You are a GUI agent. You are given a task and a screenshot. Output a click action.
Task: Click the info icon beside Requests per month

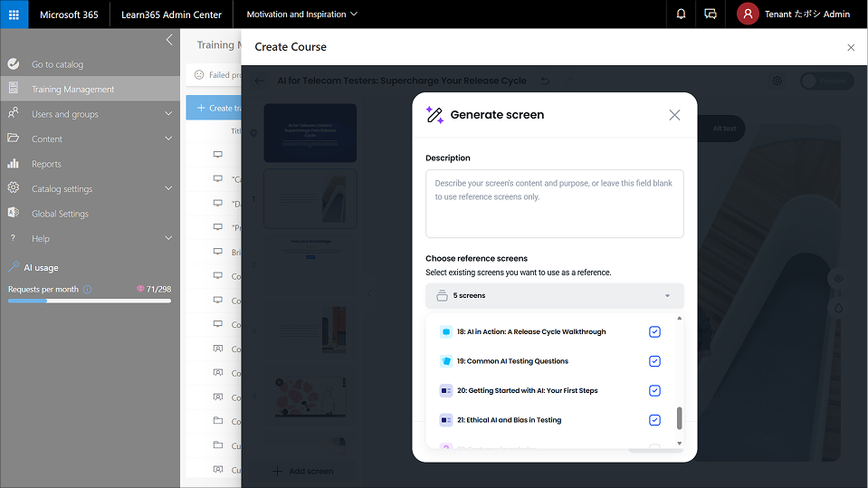coord(87,289)
